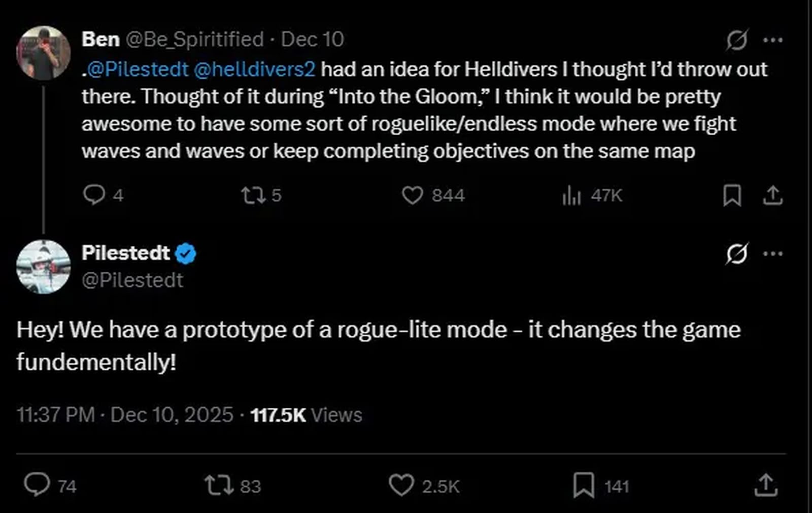Reply to Pilestedt's tweet
812x513 pixels.
(37, 485)
